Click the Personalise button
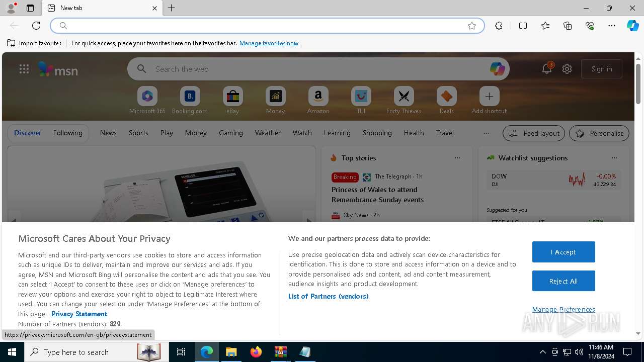 [x=599, y=133]
